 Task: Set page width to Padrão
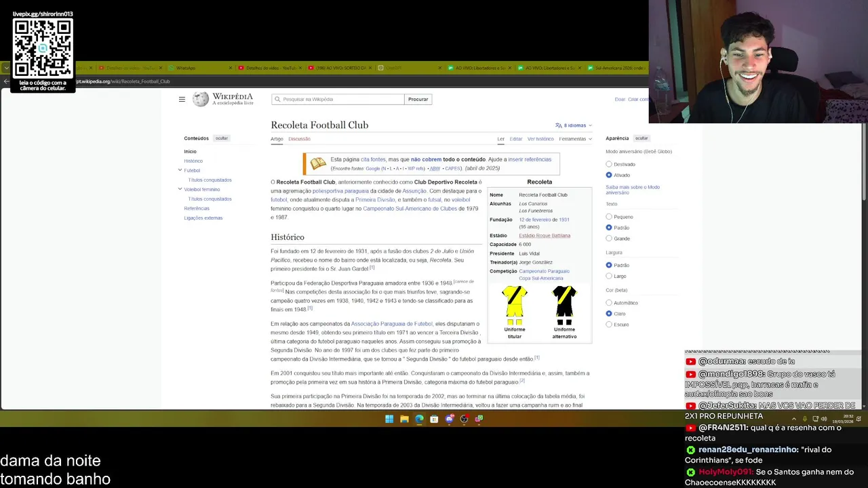click(x=608, y=265)
